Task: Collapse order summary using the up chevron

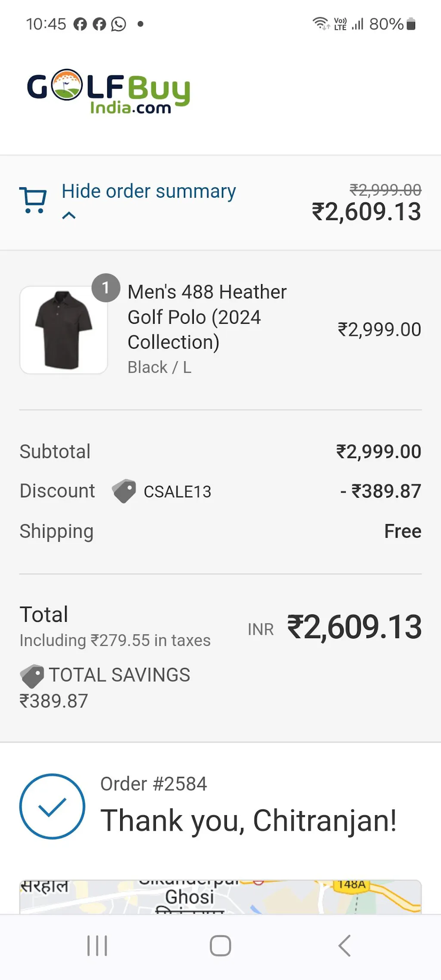Action: [69, 215]
